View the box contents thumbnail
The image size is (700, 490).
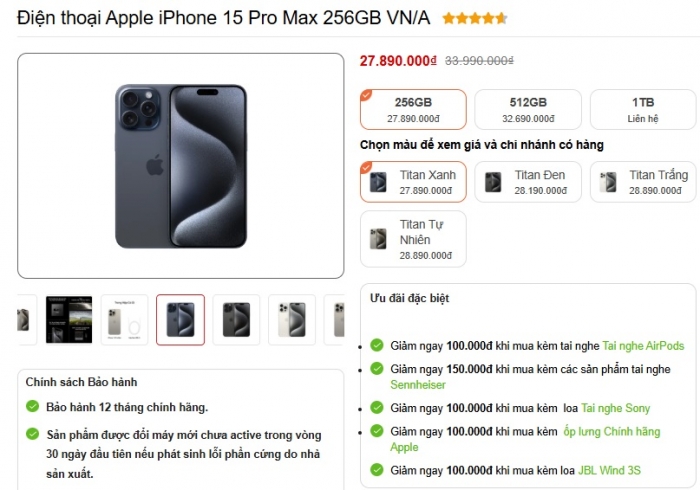125,320
